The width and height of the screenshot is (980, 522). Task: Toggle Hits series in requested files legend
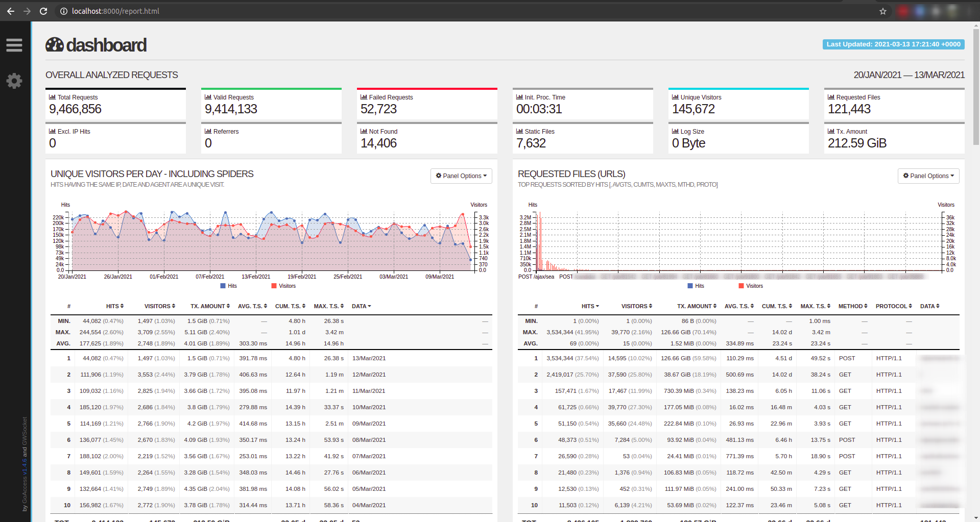click(696, 286)
